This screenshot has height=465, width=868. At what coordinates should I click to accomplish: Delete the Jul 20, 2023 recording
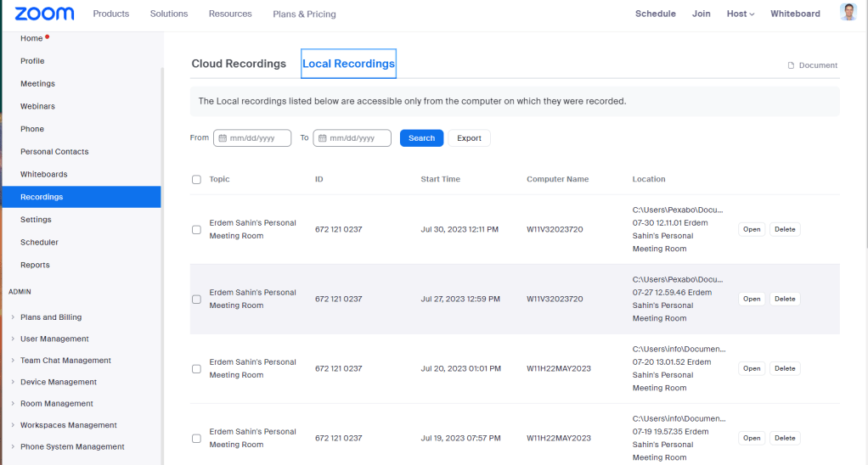pos(785,369)
